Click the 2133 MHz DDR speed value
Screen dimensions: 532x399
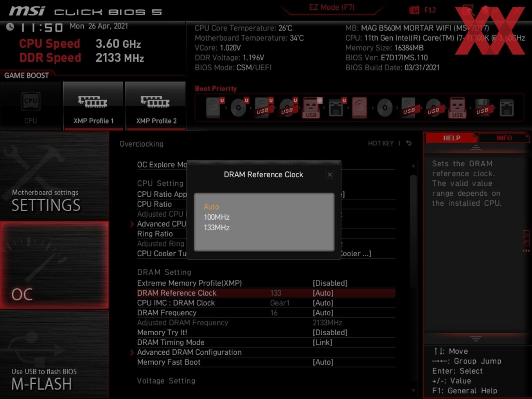pyautogui.click(x=120, y=58)
